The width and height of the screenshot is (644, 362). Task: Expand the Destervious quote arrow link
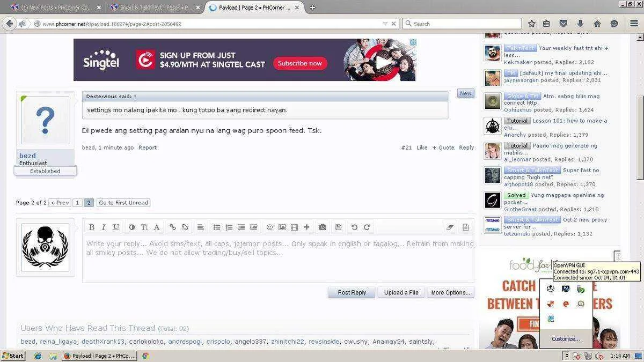tap(135, 97)
